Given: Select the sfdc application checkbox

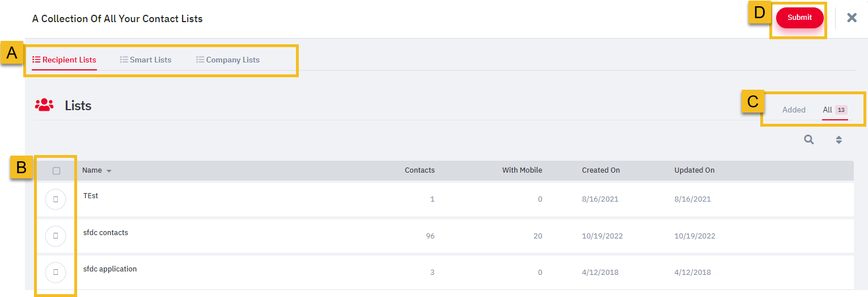Looking at the screenshot, I should (56, 272).
